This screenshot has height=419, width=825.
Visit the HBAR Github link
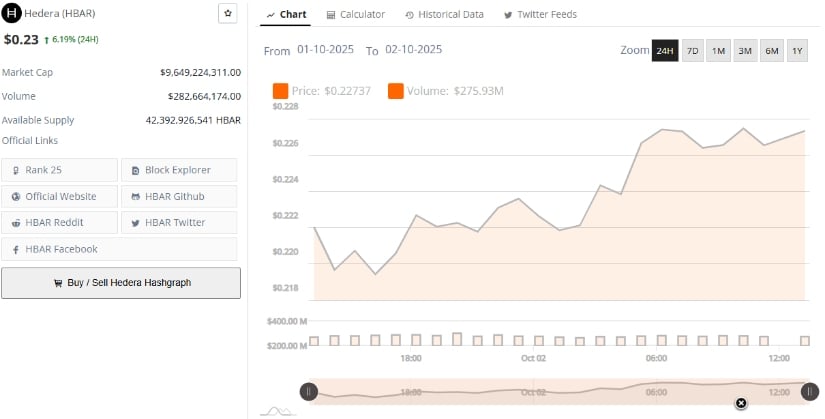coord(178,196)
